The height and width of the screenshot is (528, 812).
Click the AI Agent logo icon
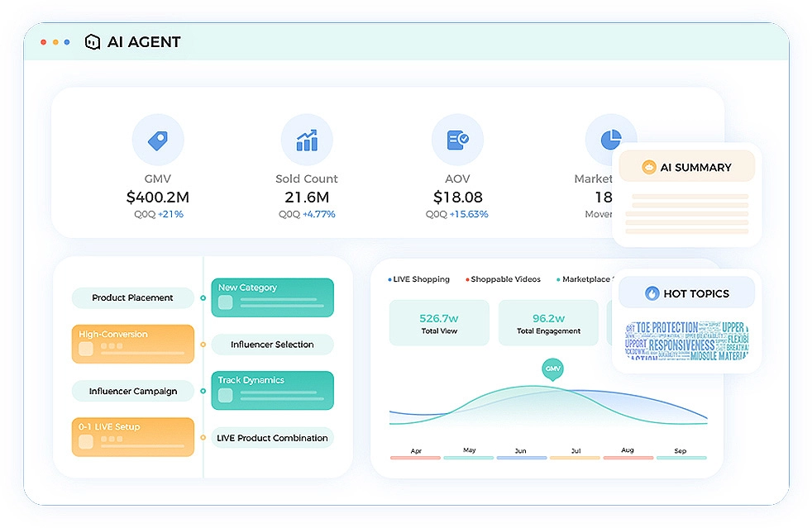point(93,42)
